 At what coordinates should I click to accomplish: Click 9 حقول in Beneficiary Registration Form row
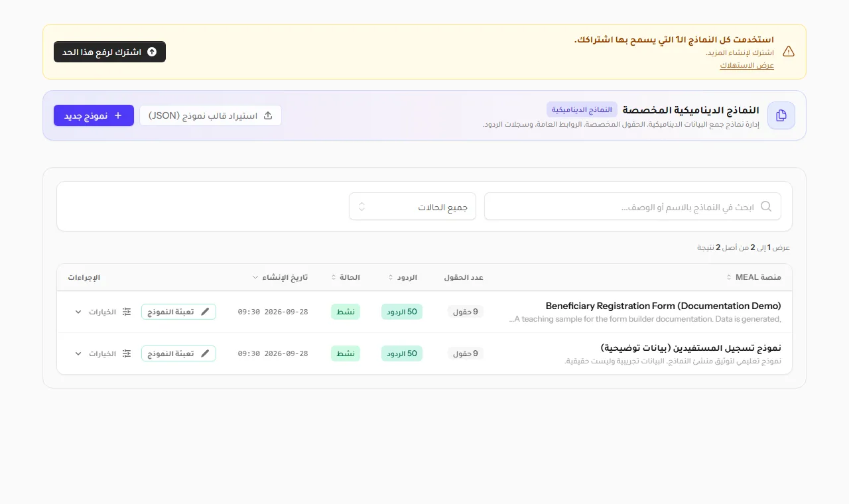coord(466,312)
